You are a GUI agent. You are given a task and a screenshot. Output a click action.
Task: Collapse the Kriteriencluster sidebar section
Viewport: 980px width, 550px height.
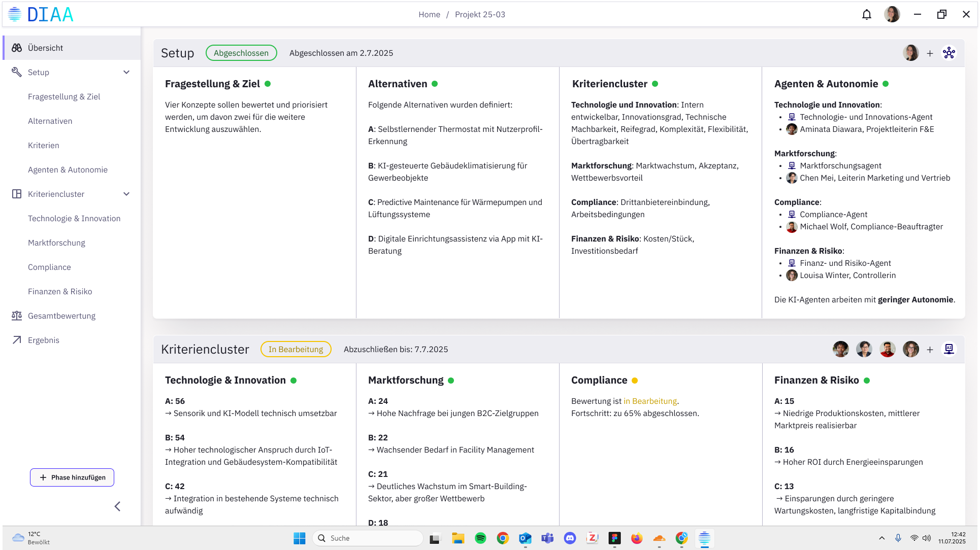click(x=126, y=194)
